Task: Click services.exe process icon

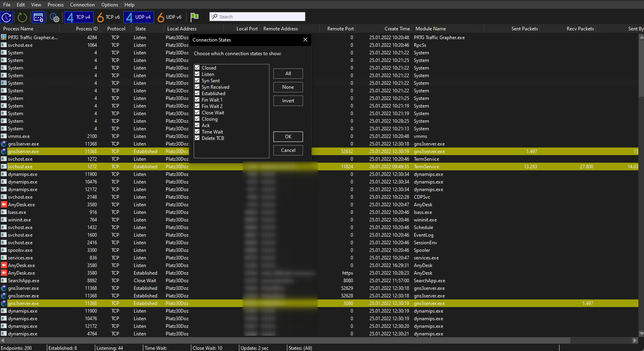Action: [4, 257]
